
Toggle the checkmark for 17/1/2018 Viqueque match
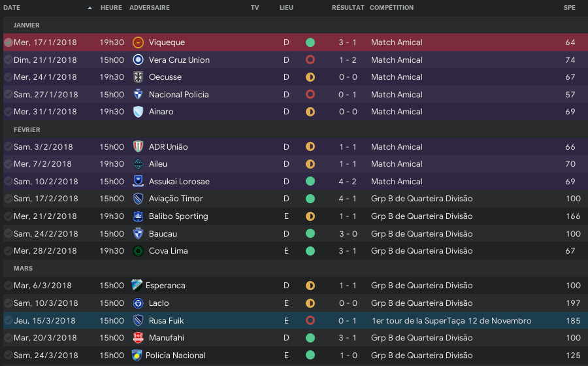click(x=8, y=42)
